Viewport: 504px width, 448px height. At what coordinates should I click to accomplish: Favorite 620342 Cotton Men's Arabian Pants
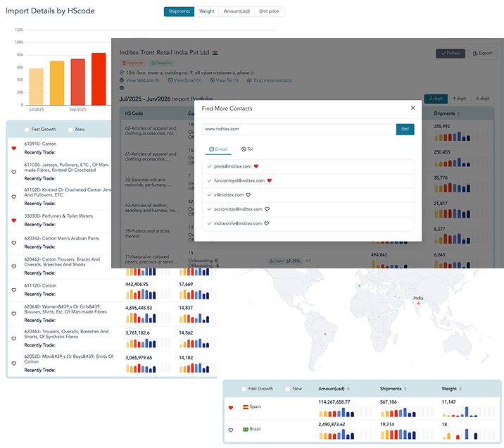point(14,243)
